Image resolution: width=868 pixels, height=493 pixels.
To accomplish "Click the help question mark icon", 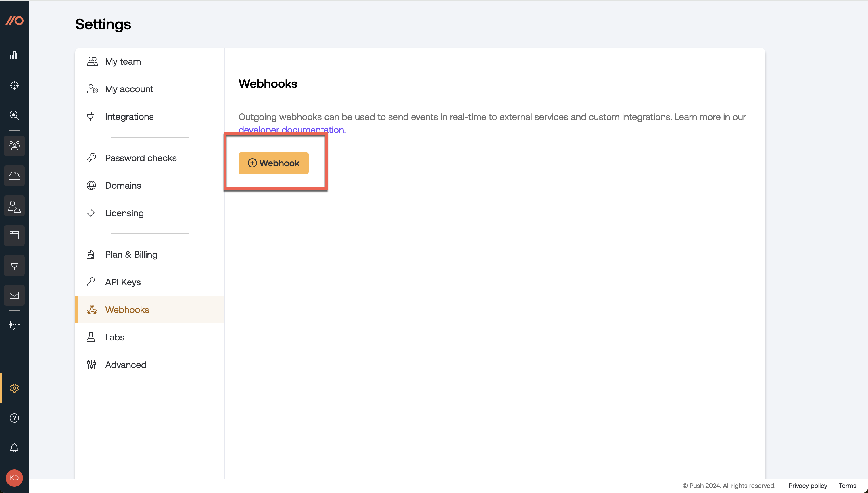I will point(14,418).
